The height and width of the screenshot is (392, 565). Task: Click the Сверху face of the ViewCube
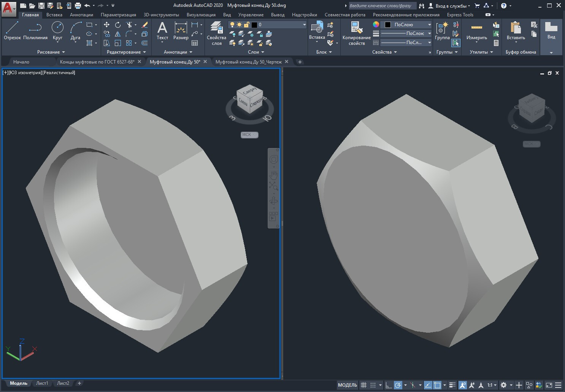pos(249,92)
